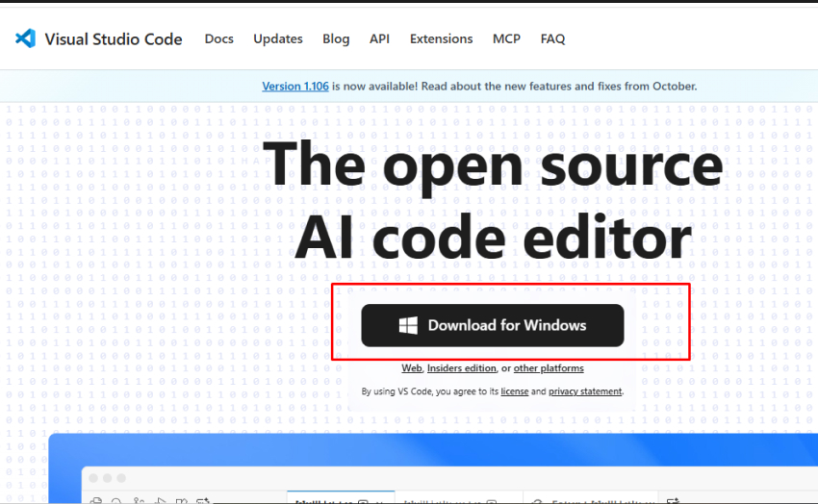This screenshot has width=818, height=504.
Task: Read the VS Code license link
Action: (x=515, y=391)
